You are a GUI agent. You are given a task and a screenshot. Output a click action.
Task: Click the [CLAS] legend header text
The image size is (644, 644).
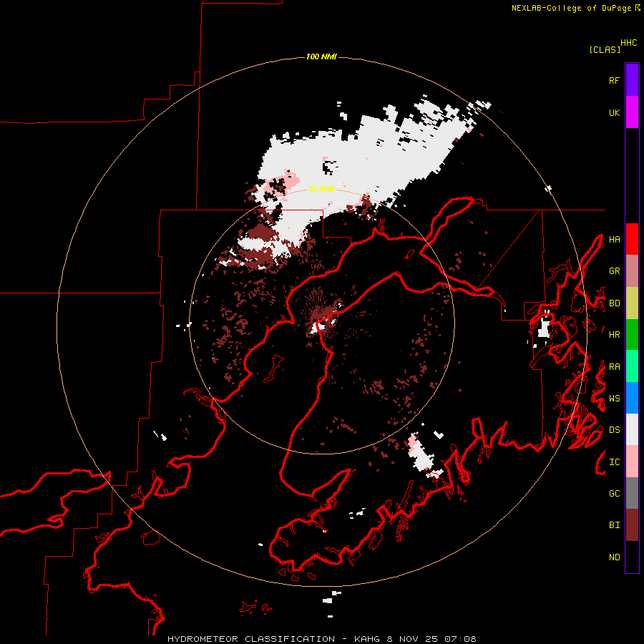coord(605,49)
